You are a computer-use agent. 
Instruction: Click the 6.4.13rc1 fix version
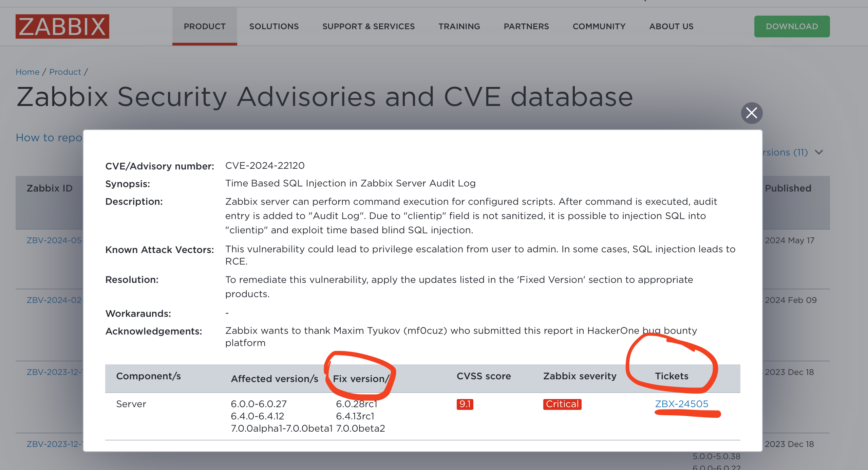pyautogui.click(x=355, y=416)
